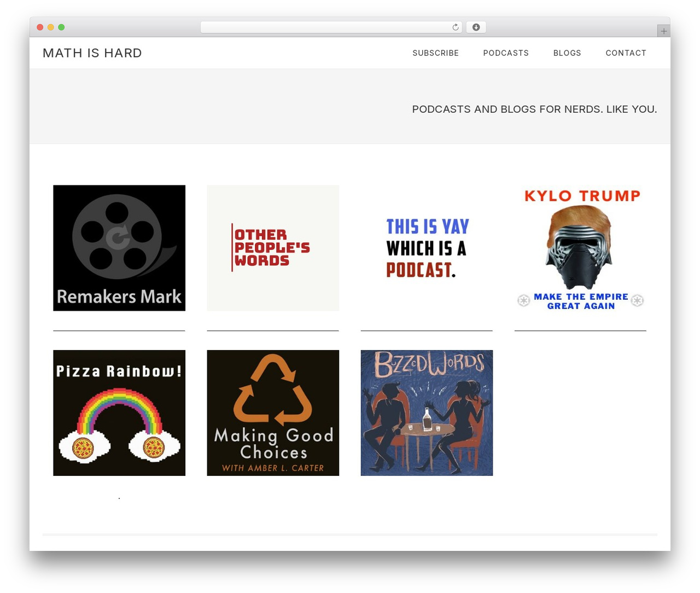
Task: Open the Buzzed Words podcast artwork
Action: [427, 413]
